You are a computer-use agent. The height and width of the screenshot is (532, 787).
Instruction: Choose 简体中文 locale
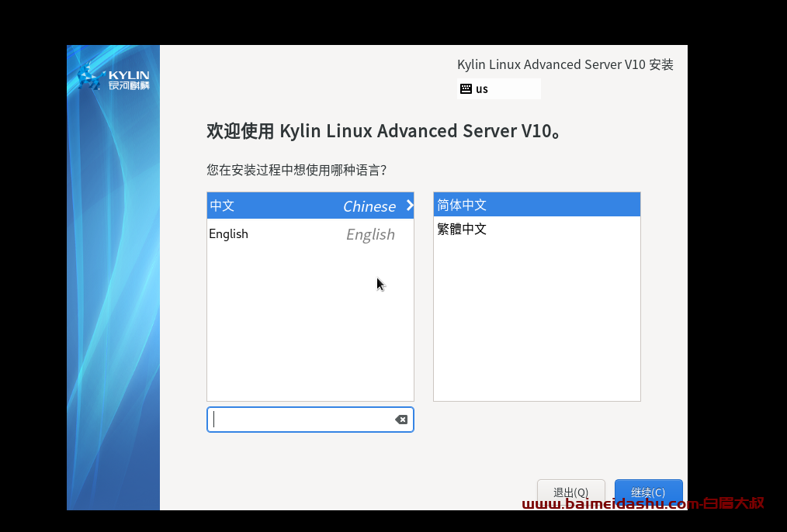537,205
